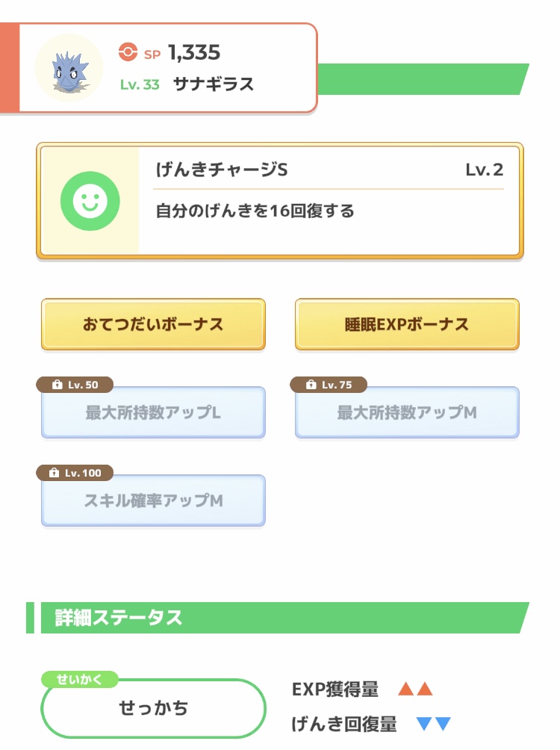
Task: Tap the サナギラス Pokémon portrait
Action: 69,68
